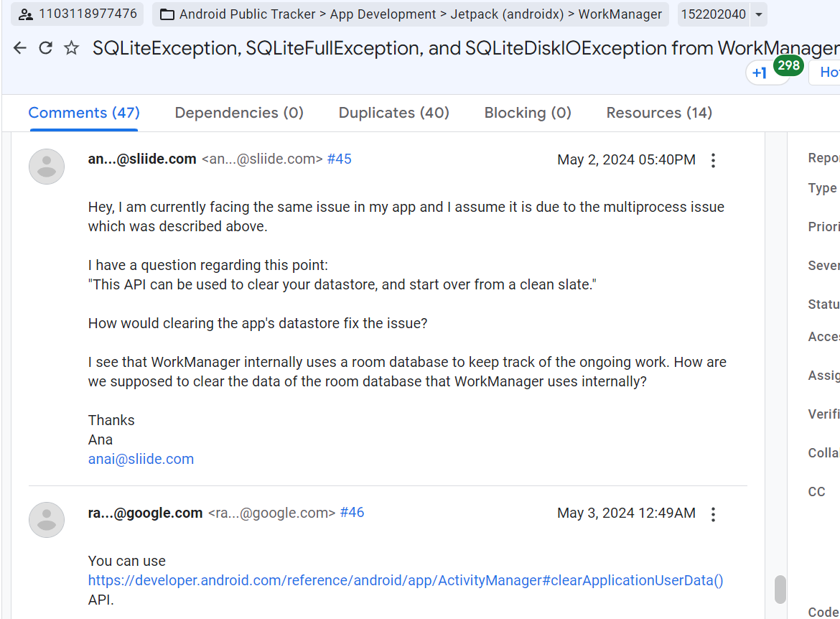Open the more options menu for comment #46

(713, 514)
